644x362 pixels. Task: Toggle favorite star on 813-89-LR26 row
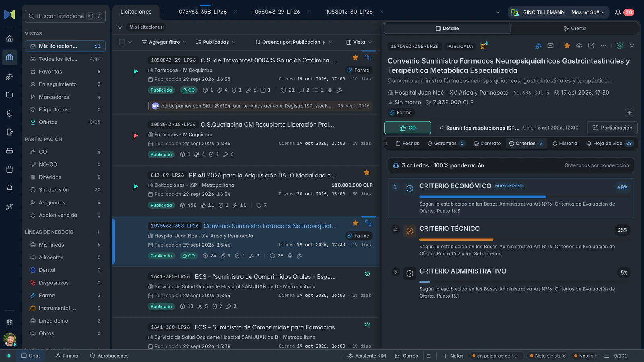coord(367,173)
